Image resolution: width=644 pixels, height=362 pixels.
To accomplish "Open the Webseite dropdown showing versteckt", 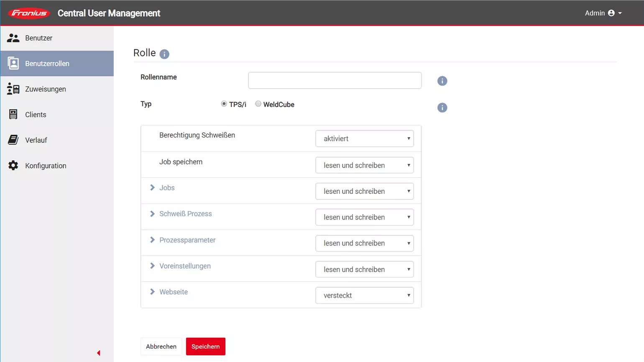I will (364, 296).
